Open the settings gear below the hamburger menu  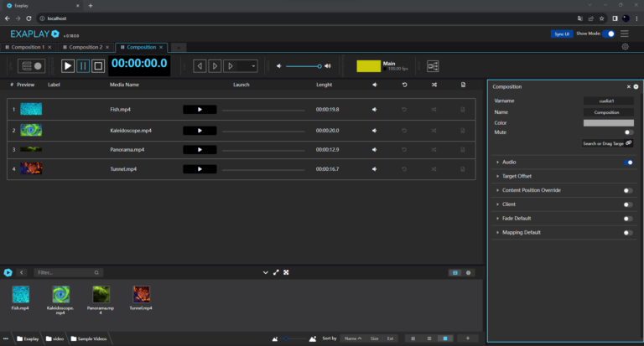625,47
